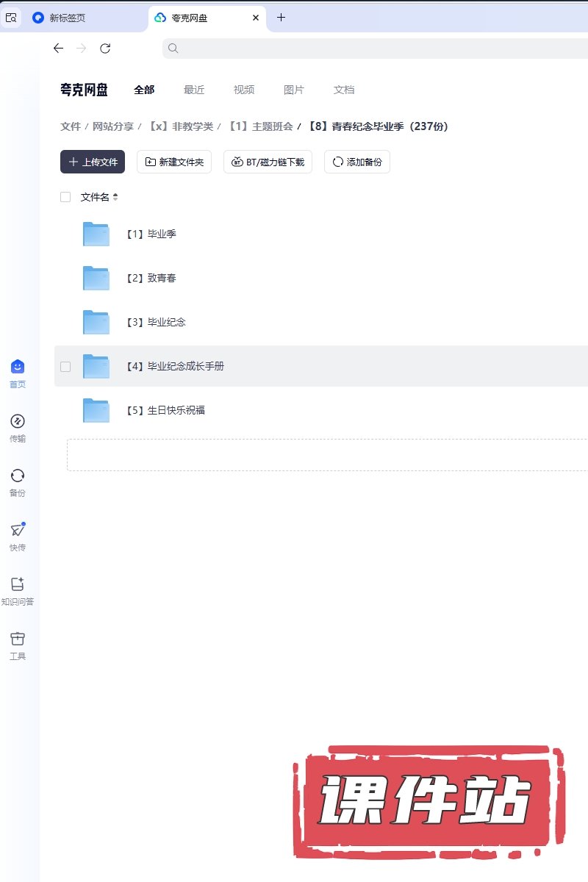Toggle the select-all checkbox beside 文件名

[65, 197]
